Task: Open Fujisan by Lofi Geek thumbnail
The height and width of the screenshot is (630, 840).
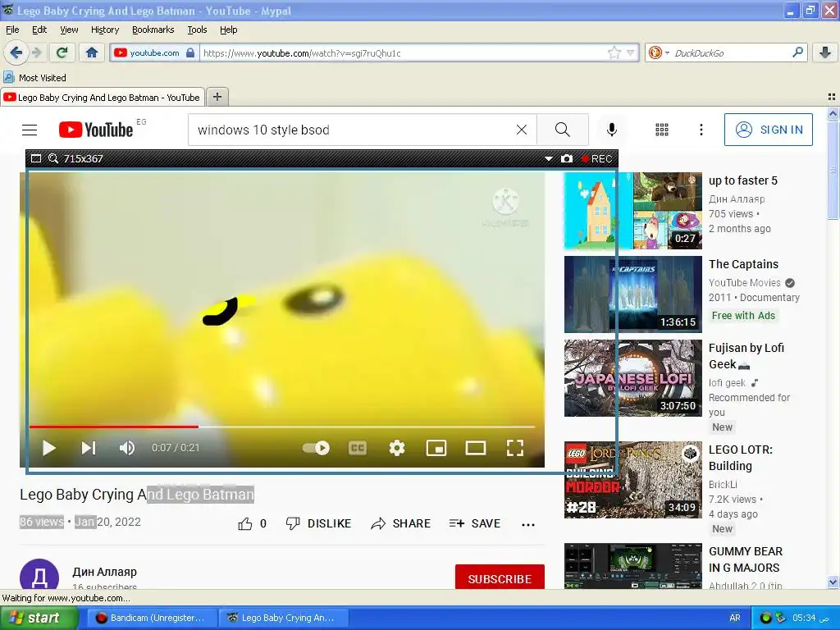Action: [x=632, y=378]
